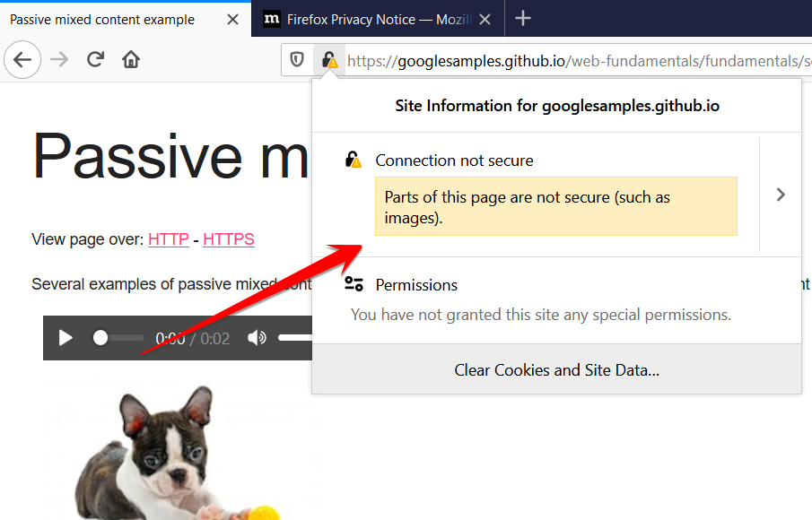Go back to the previous page
The image size is (812, 520).
[x=22, y=59]
